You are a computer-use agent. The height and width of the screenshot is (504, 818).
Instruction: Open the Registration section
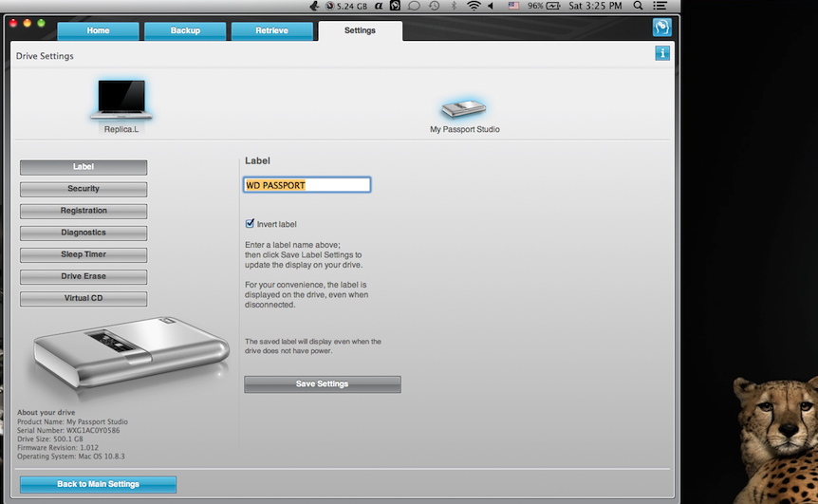point(84,211)
